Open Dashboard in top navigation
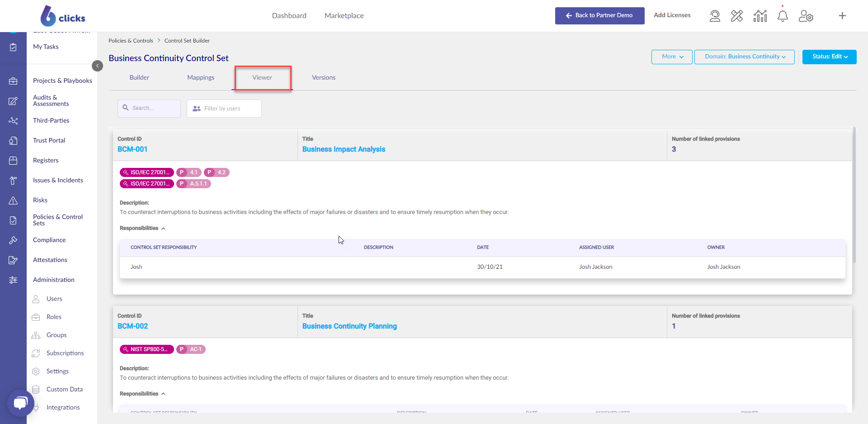The height and width of the screenshot is (424, 868). click(x=289, y=16)
